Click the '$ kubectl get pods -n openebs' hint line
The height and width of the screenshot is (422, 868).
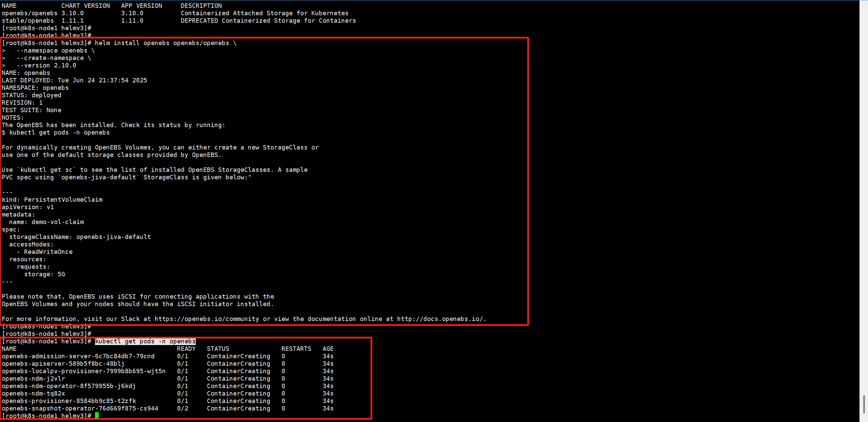[x=56, y=133]
